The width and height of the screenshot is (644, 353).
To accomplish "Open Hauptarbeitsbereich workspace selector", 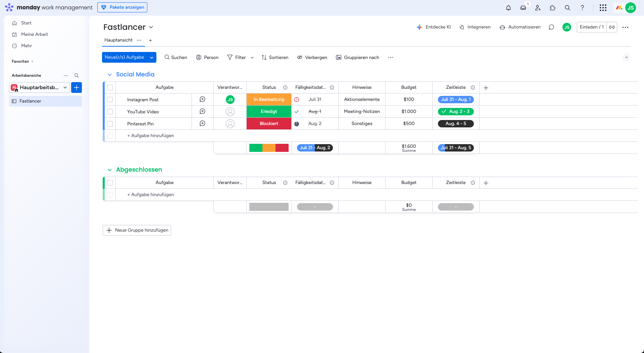I will click(40, 87).
